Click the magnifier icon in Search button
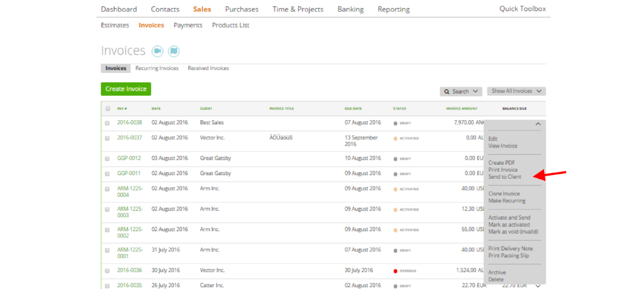 click(447, 92)
